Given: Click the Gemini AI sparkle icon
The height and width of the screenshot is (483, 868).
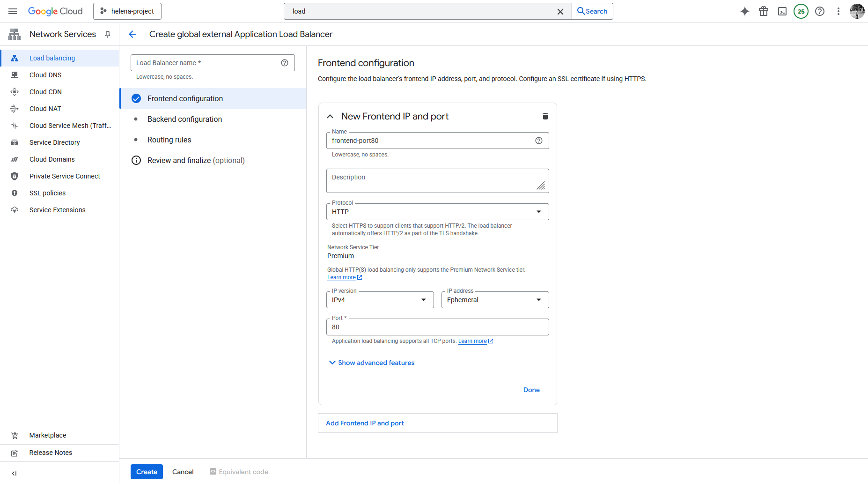Looking at the screenshot, I should (x=744, y=11).
